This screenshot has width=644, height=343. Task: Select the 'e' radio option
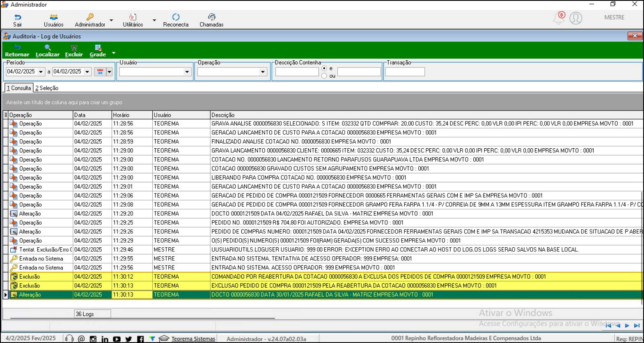pyautogui.click(x=324, y=68)
